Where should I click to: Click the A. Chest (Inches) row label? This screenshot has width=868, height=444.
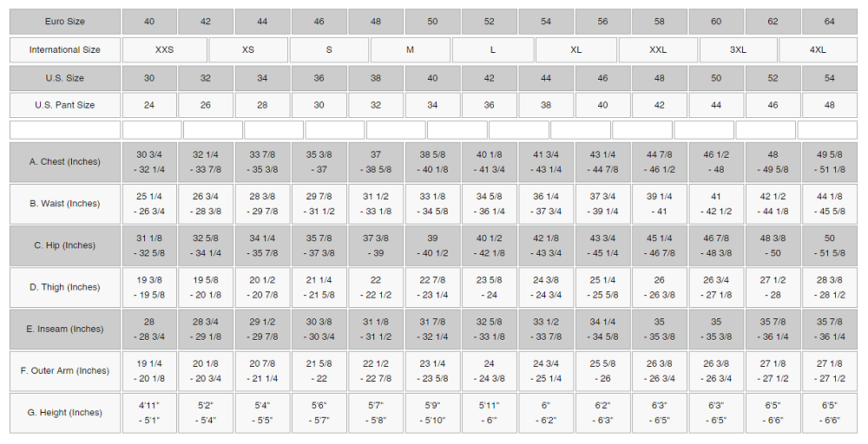(65, 161)
